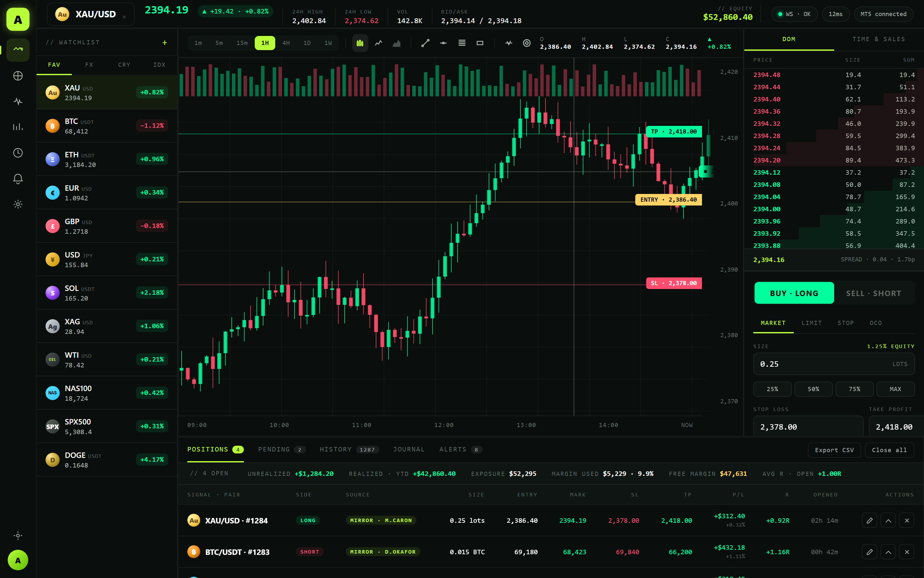Click the lot size input field
This screenshot has width=924, height=578.
834,364
